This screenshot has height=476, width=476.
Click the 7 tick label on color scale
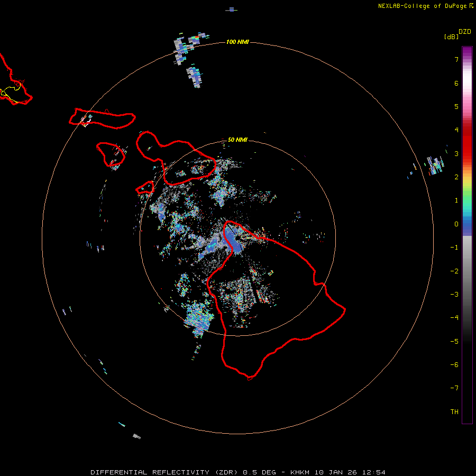(x=456, y=59)
